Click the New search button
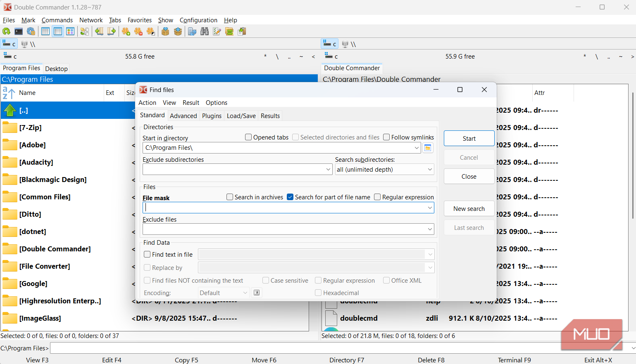The image size is (636, 364). tap(469, 208)
